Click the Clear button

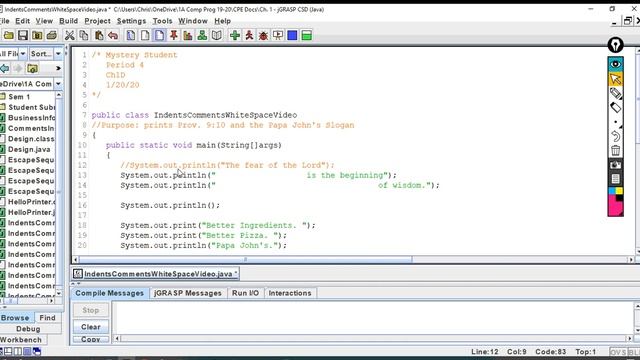(x=91, y=327)
